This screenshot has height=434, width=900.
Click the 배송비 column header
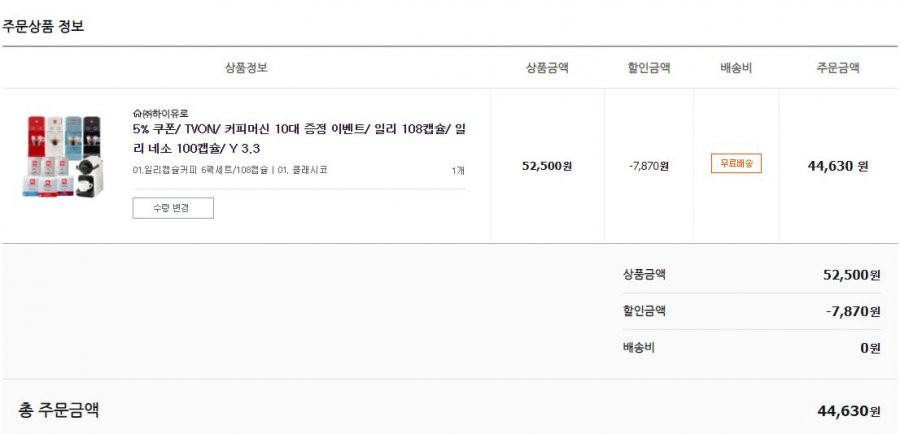coord(736,68)
